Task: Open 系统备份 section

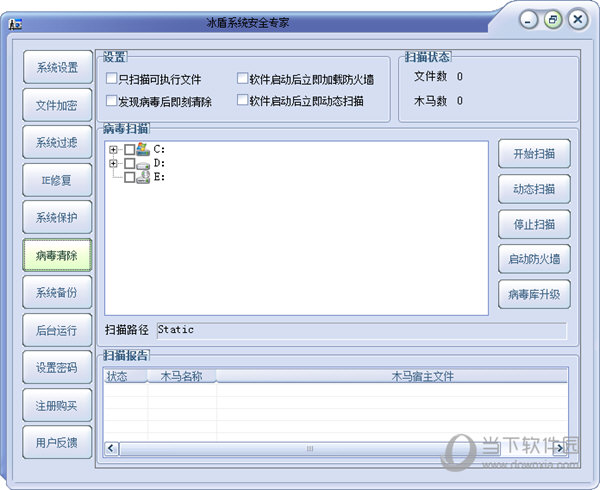Action: 57,292
